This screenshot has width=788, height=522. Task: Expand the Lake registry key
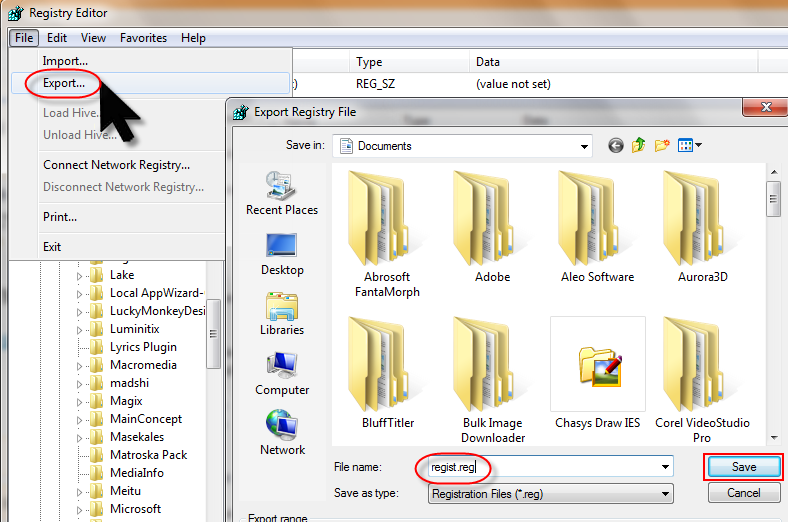pos(79,276)
